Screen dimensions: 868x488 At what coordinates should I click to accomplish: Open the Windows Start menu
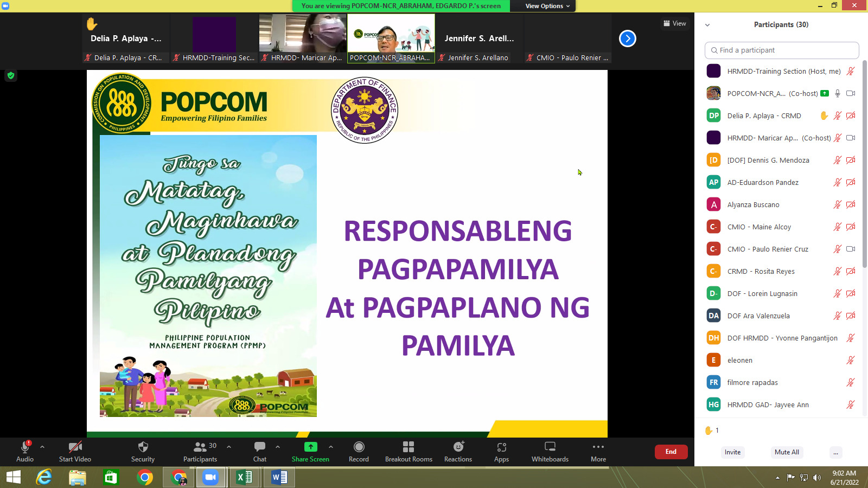tap(13, 477)
